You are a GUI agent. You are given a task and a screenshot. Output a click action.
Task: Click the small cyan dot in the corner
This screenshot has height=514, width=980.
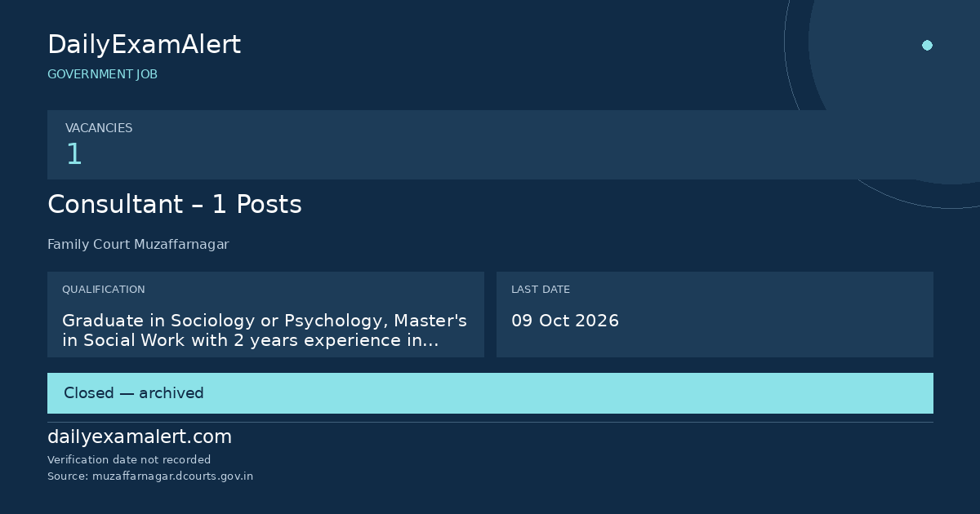[927, 46]
